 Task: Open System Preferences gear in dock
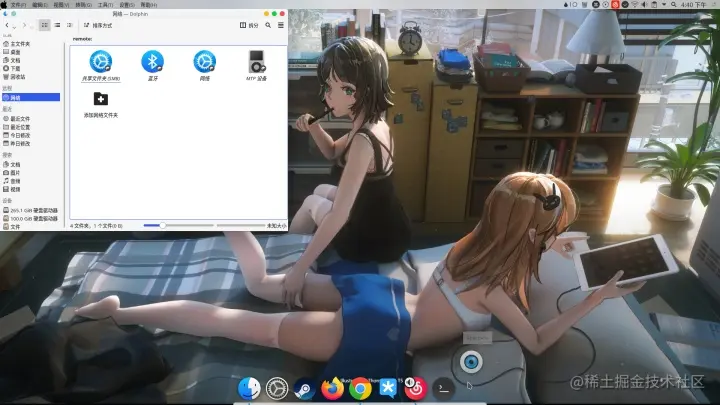[277, 388]
